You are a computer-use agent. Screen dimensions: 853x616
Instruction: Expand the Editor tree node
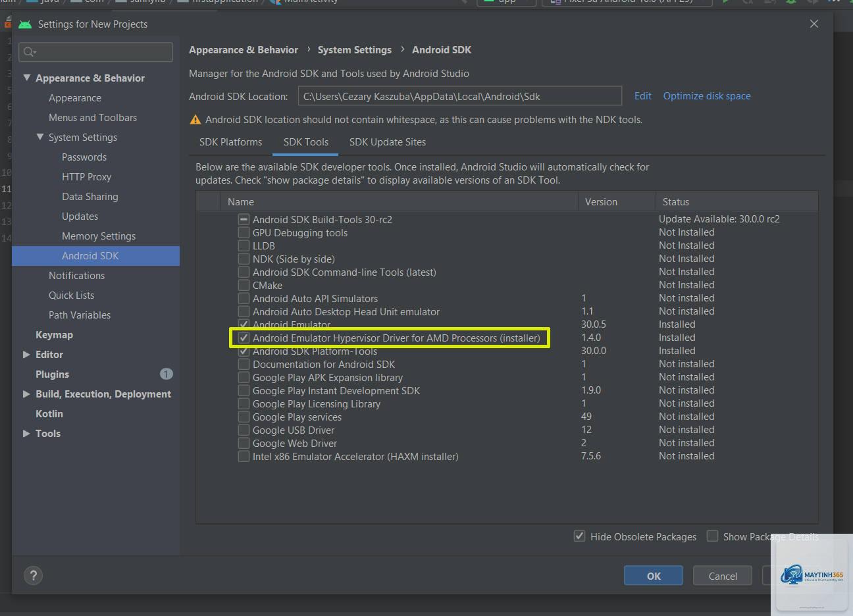tap(27, 354)
